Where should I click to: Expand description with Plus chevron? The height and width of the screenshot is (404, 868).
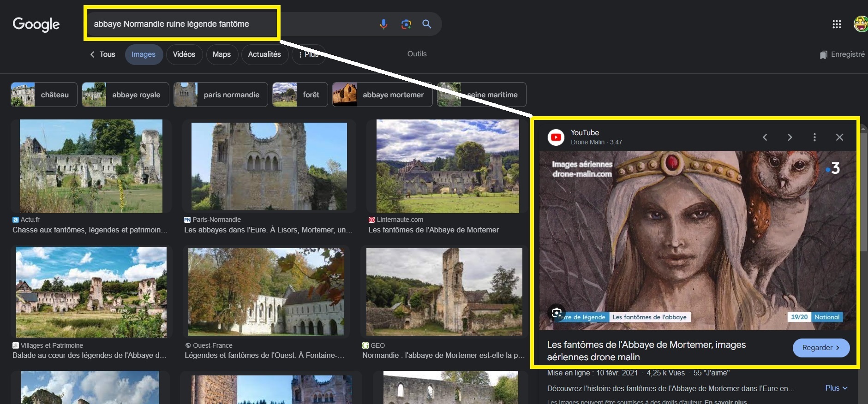click(x=837, y=388)
